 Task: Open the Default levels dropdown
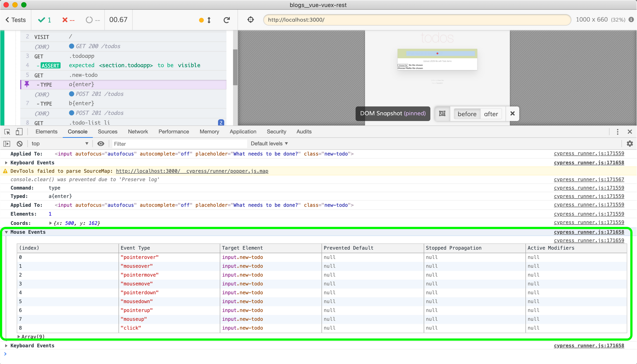point(269,144)
